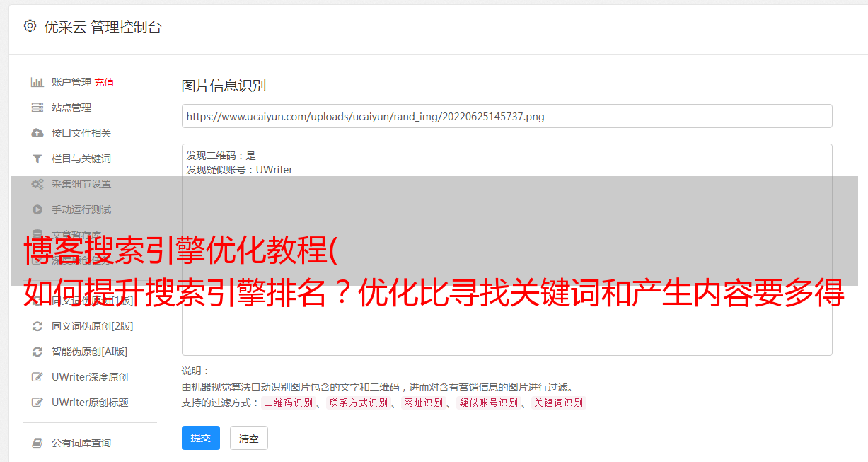Open 账户管理 in the sidebar
The width and height of the screenshot is (868, 462).
[71, 82]
